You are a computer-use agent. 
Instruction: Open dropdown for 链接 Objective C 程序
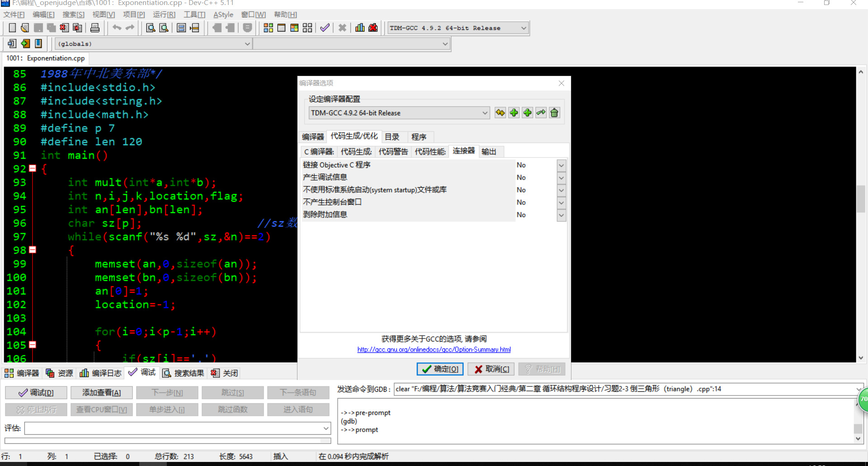561,165
